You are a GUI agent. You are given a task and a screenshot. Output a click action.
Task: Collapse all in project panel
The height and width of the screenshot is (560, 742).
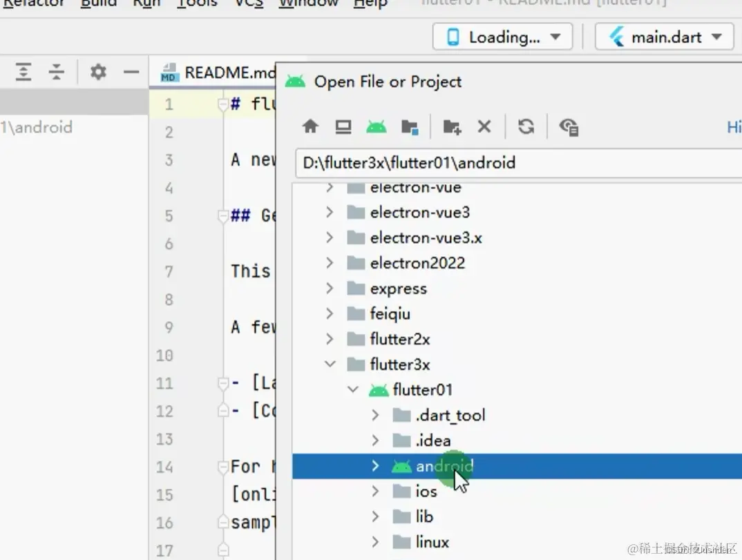(x=57, y=72)
